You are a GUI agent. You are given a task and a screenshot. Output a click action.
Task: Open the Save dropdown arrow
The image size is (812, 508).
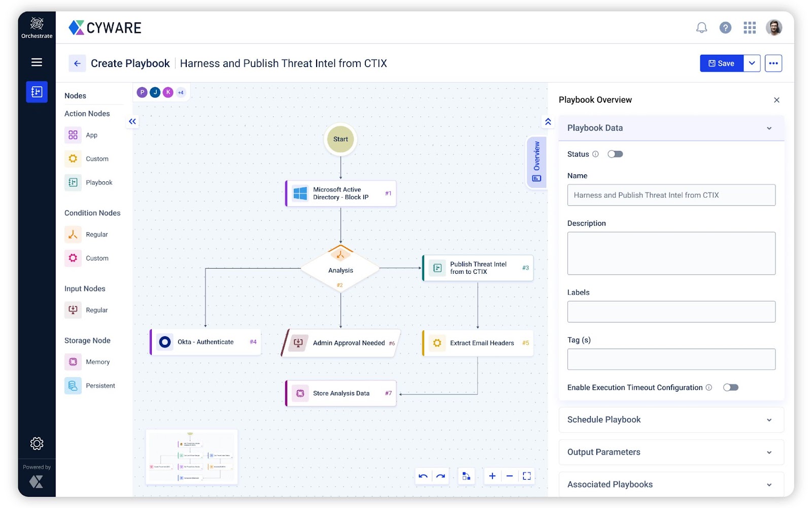pyautogui.click(x=752, y=63)
